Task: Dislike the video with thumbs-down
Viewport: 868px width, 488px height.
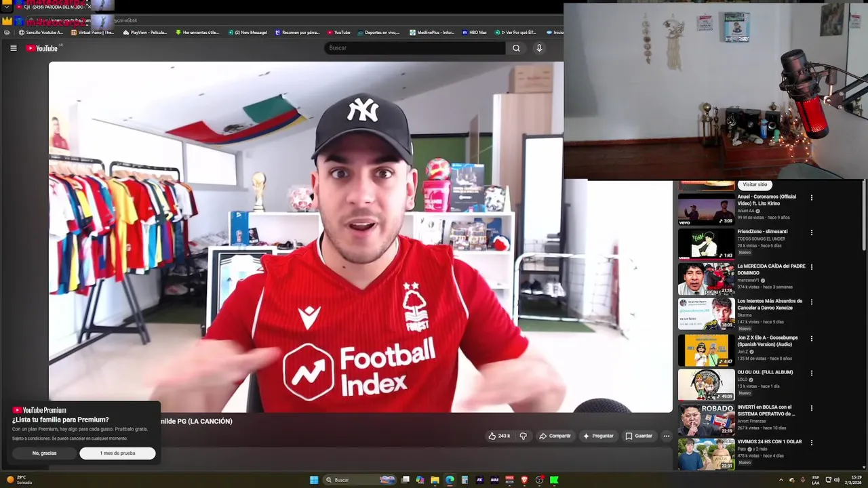Action: [x=523, y=436]
